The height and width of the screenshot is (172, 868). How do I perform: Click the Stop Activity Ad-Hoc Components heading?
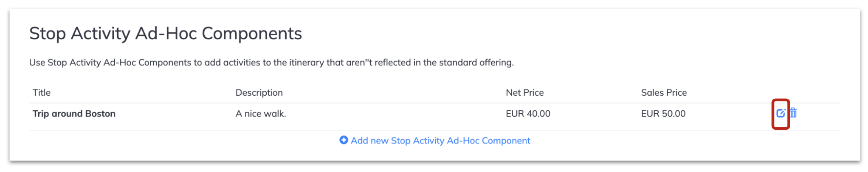pos(166,33)
